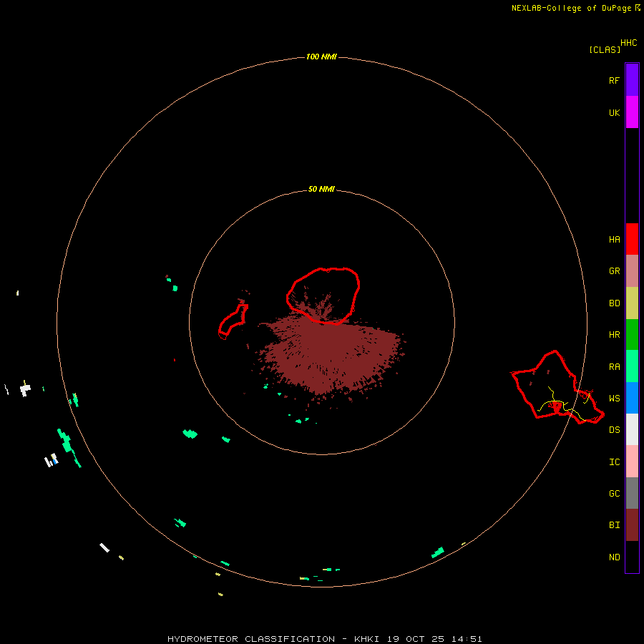
Task: Pick the HR dark green swatch
Action: (x=632, y=335)
